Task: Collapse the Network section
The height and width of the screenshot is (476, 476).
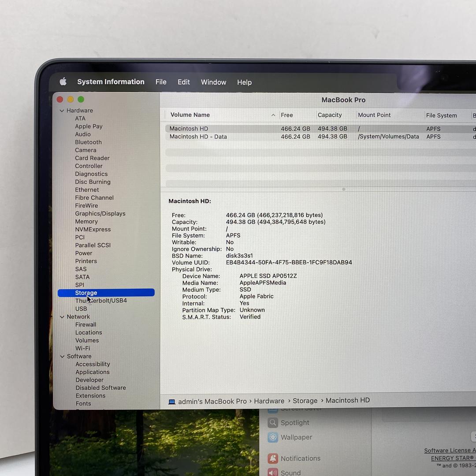Action: click(x=62, y=316)
